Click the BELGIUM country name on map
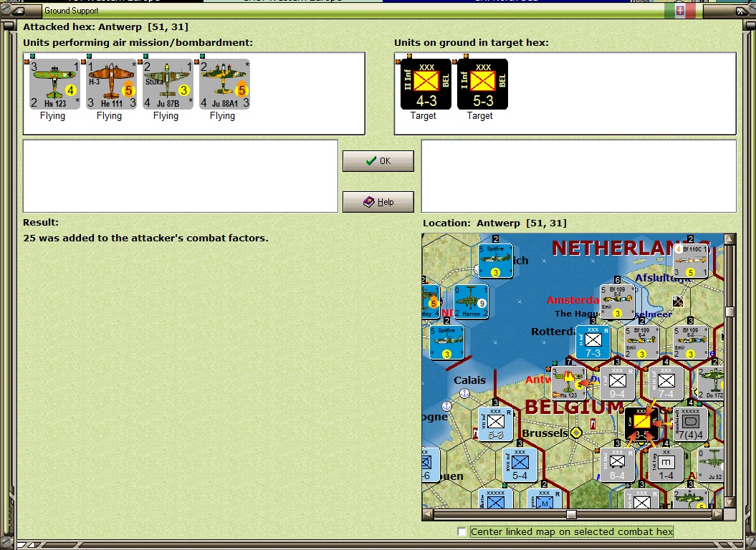This screenshot has height=550, width=756. (574, 407)
